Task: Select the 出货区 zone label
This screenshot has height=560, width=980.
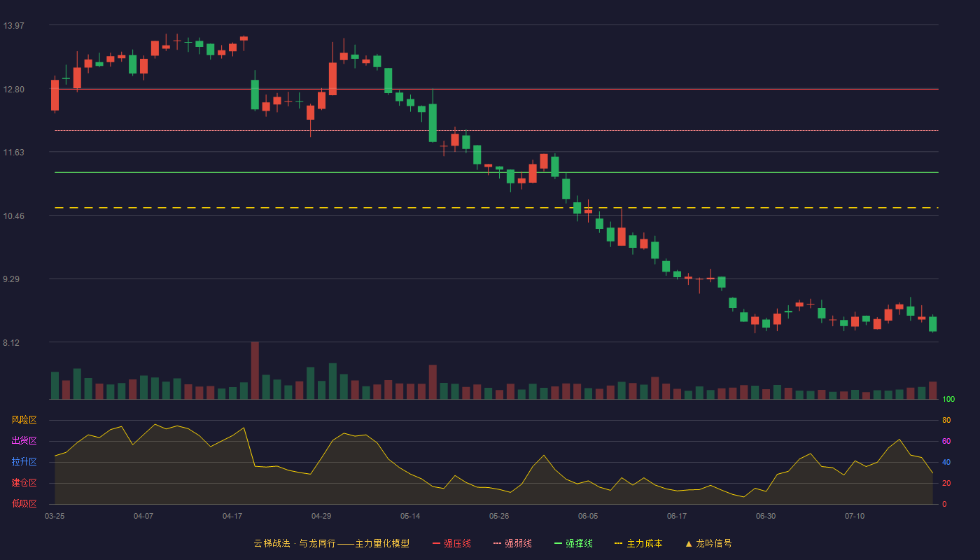Action: pos(24,441)
